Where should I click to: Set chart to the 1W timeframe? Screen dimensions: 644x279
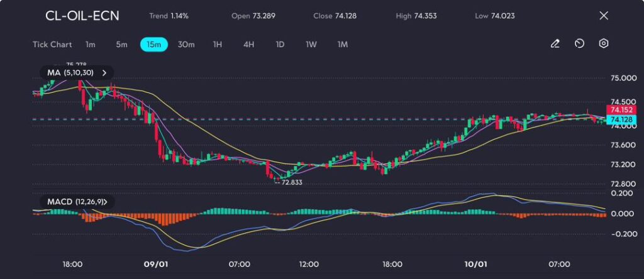311,45
